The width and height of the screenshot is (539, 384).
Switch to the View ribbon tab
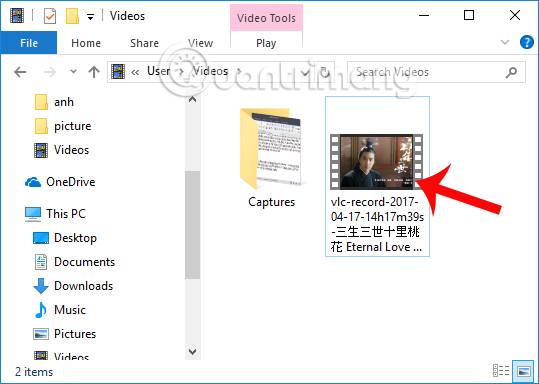pos(200,43)
